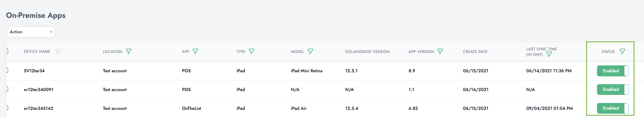Click the iOS/Android Version column header

(367, 52)
